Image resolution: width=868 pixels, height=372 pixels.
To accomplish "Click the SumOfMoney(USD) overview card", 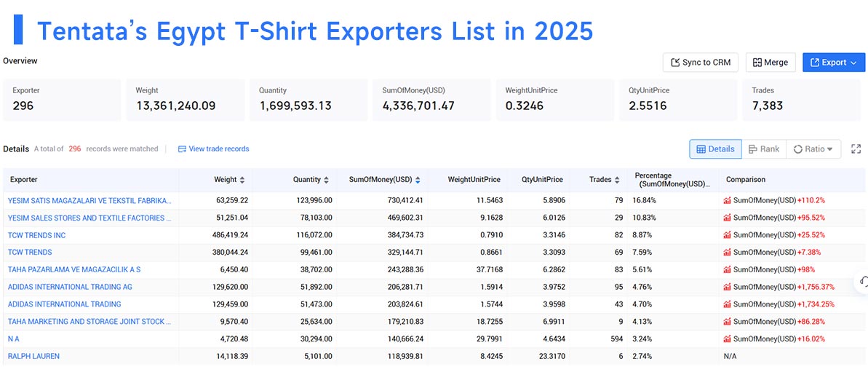I will pyautogui.click(x=431, y=100).
